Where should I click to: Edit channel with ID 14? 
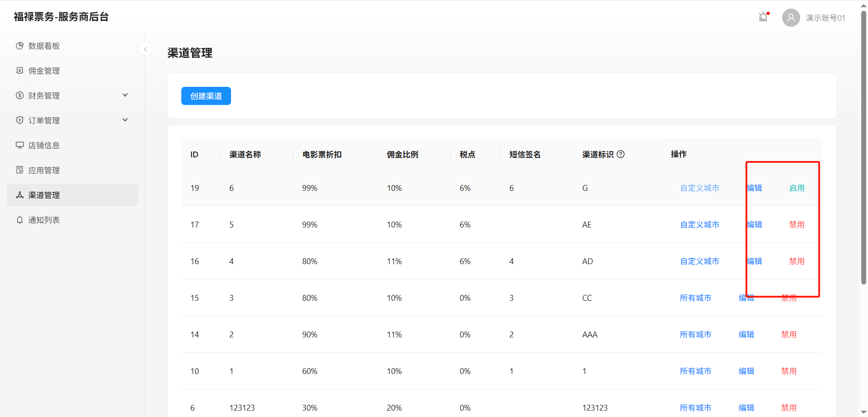click(746, 335)
